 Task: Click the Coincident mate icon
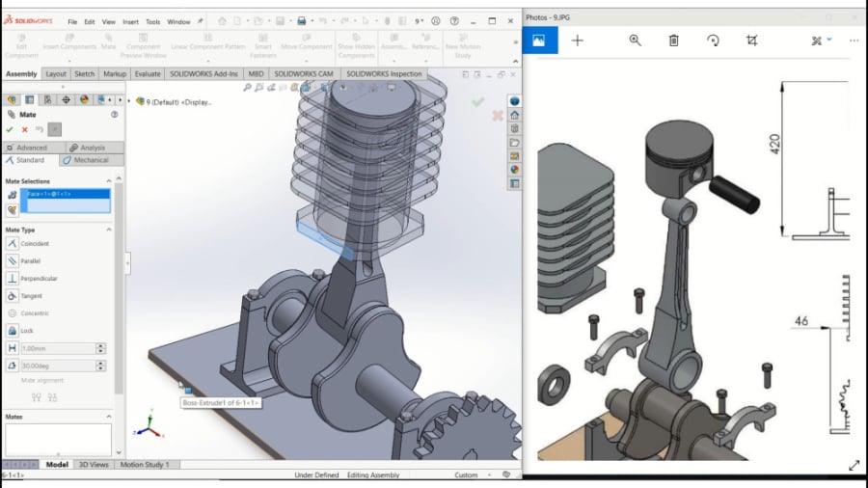(x=13, y=244)
